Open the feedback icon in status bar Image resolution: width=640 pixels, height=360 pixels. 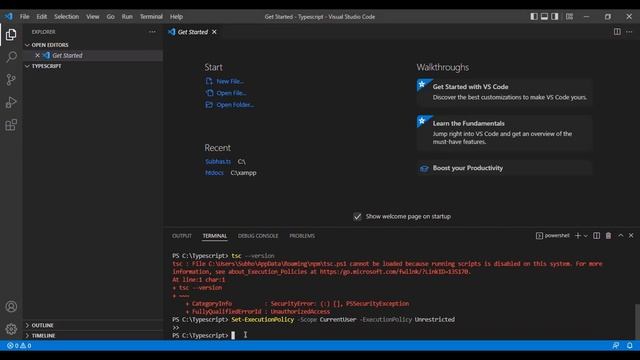click(x=616, y=346)
